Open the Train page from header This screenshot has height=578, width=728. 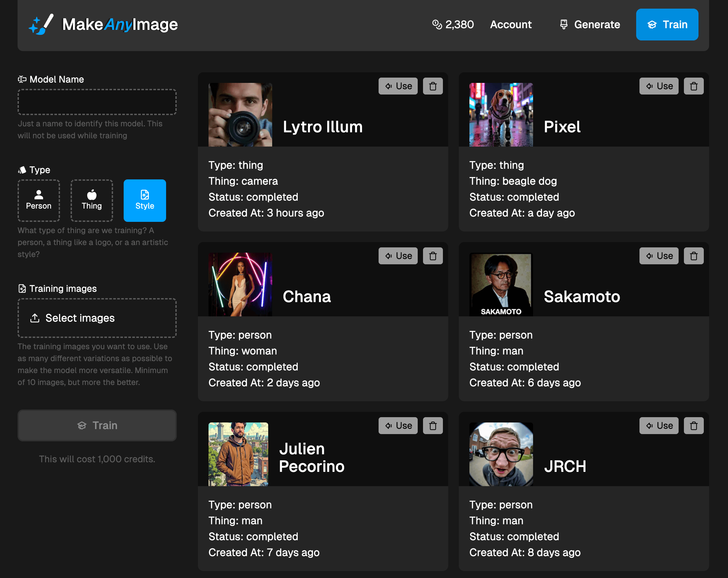[x=667, y=24]
